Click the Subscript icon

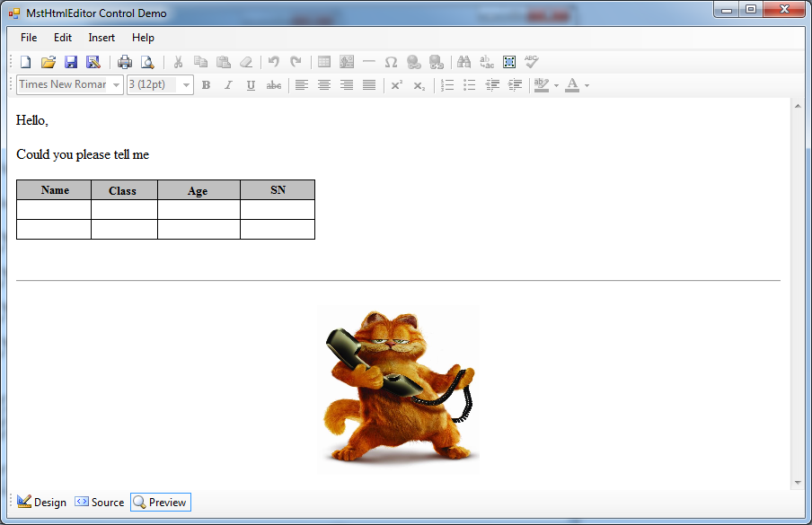(419, 85)
